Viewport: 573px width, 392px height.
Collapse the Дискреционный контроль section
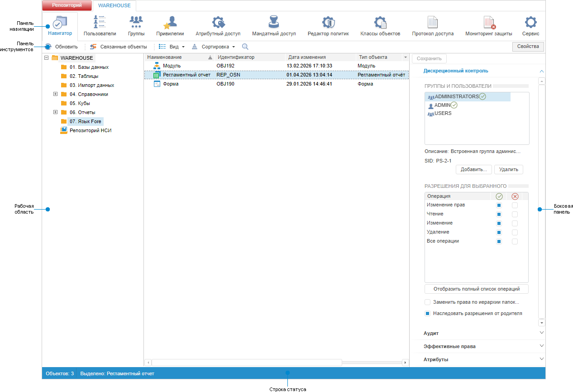pyautogui.click(x=542, y=71)
